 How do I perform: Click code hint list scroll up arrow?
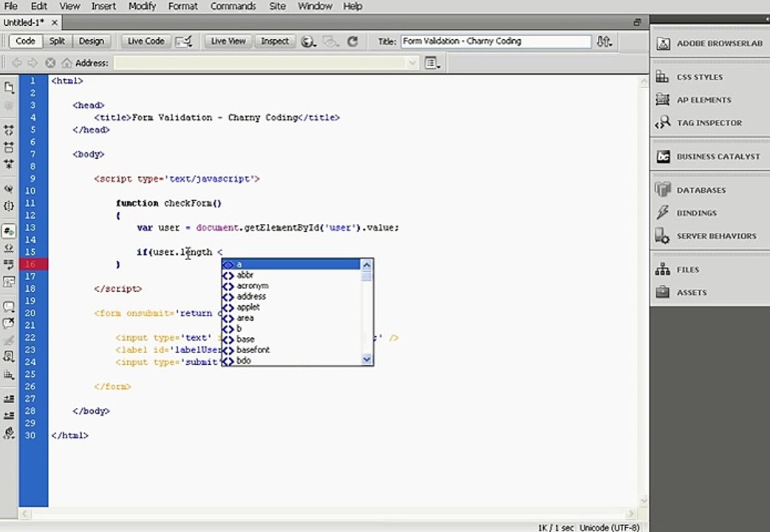pos(367,265)
